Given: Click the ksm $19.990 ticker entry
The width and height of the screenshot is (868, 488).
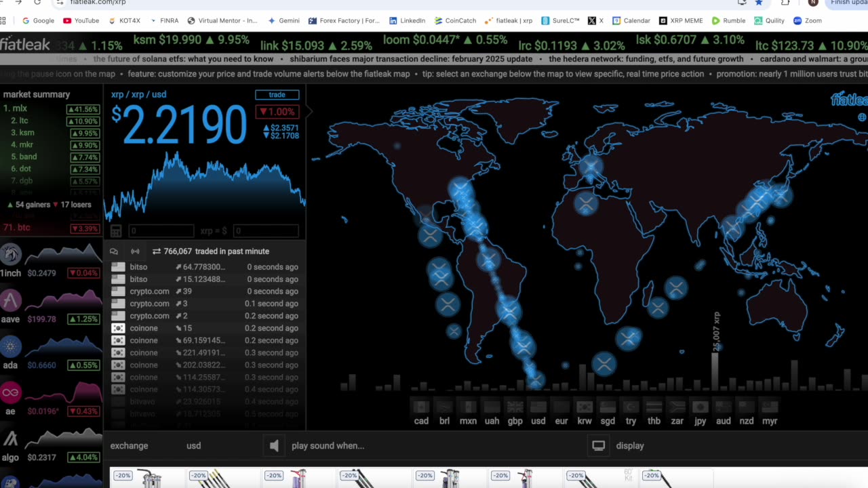Looking at the screenshot, I should [x=192, y=41].
